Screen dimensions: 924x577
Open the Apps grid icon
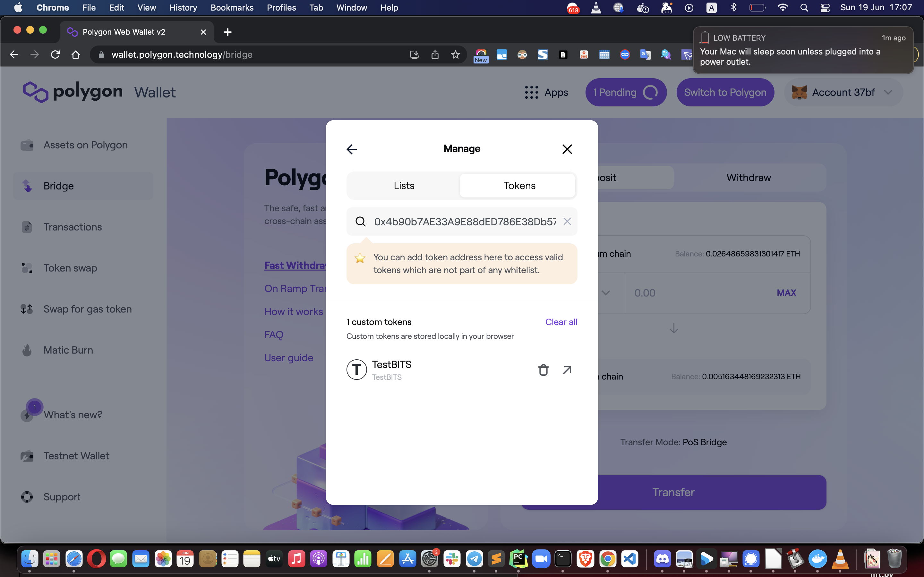point(531,92)
